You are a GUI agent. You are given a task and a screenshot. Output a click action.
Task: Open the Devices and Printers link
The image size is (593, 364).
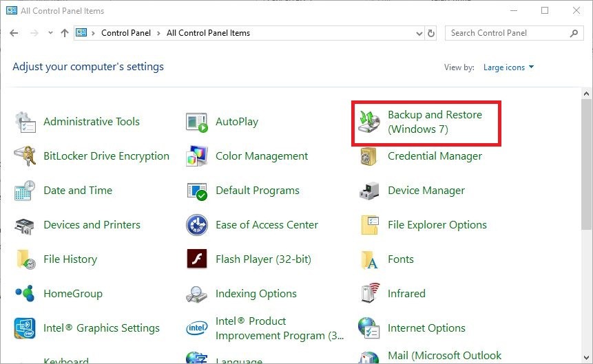coord(92,225)
